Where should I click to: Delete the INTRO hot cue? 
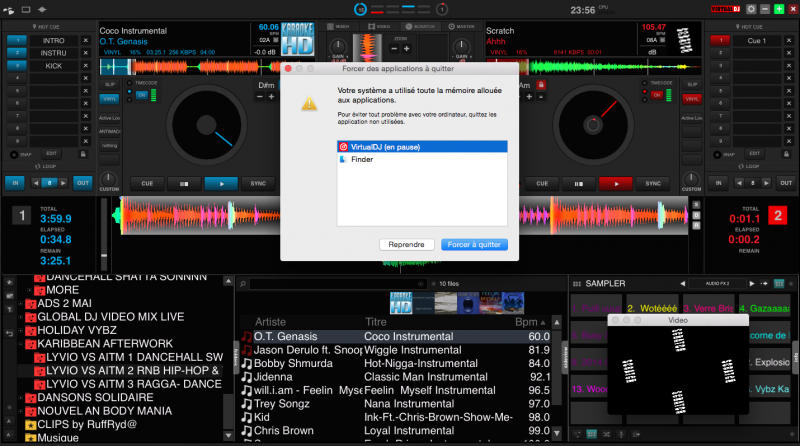[87, 41]
